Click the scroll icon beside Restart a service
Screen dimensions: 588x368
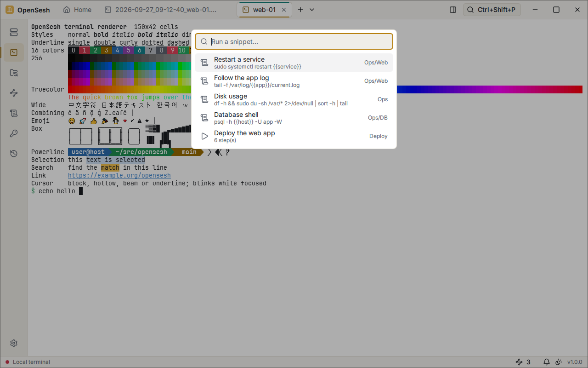click(205, 63)
